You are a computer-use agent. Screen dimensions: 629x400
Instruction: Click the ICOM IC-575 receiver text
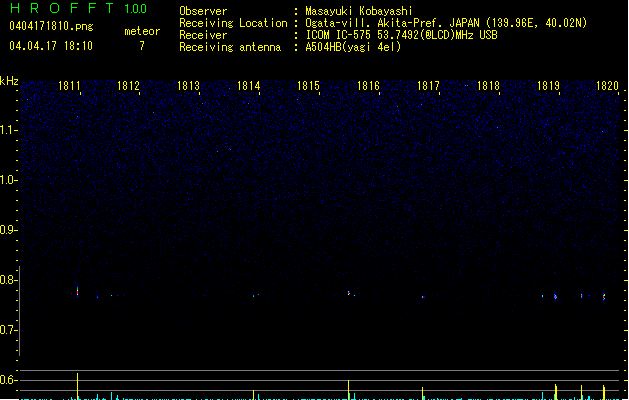point(401,35)
